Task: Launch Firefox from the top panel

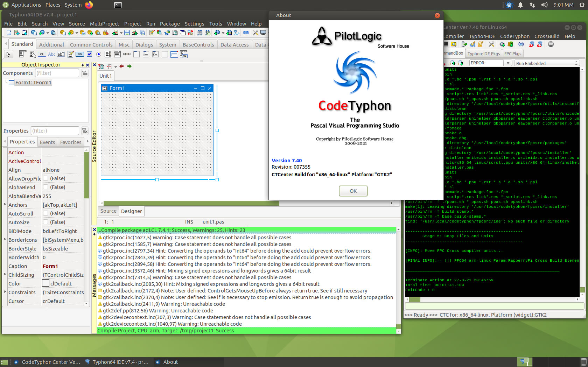Action: coord(89,5)
